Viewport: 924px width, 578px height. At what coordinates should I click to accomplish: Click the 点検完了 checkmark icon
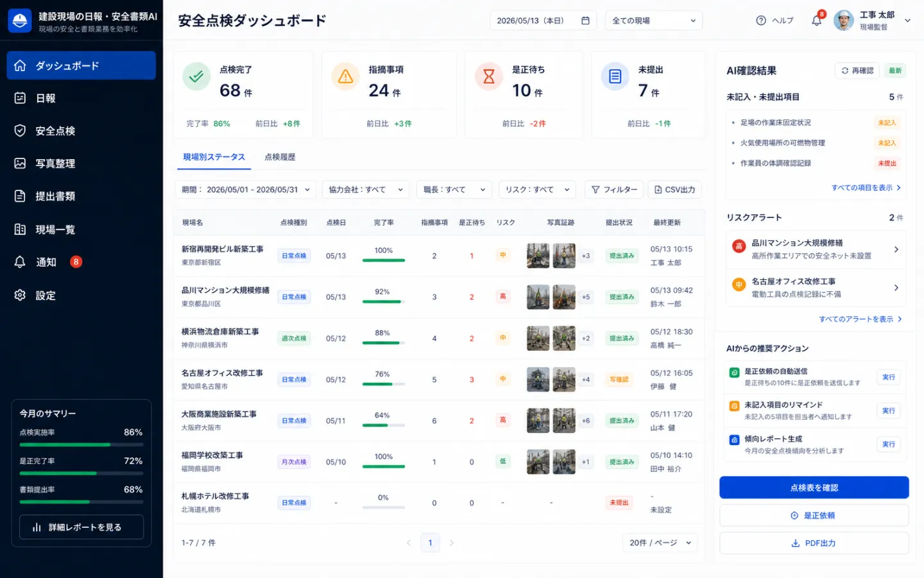196,77
